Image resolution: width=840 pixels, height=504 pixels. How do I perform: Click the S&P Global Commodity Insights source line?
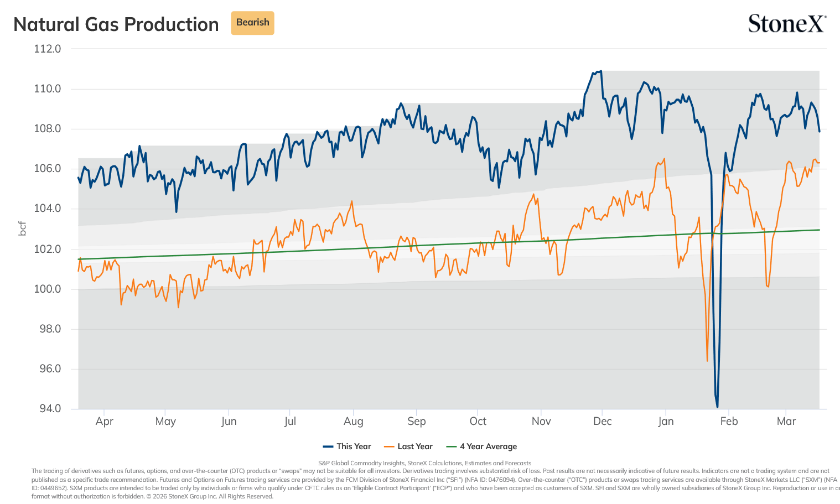tap(424, 463)
